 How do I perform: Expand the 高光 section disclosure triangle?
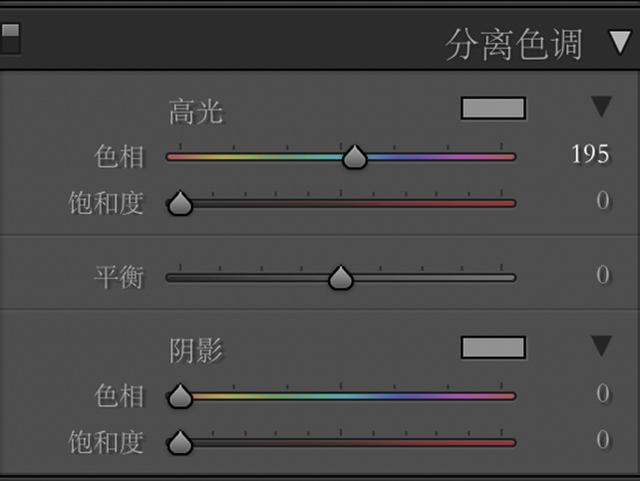601,107
